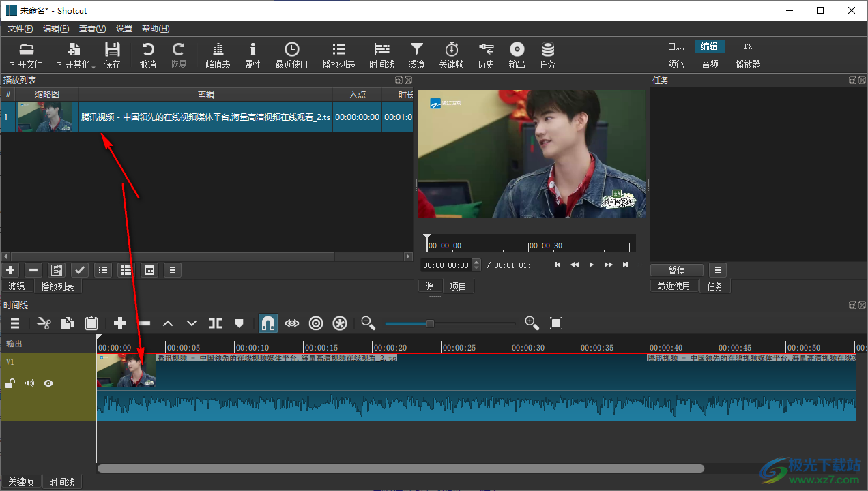868x491 pixels.
Task: Open the Jobs panel hamburger menu
Action: point(717,270)
